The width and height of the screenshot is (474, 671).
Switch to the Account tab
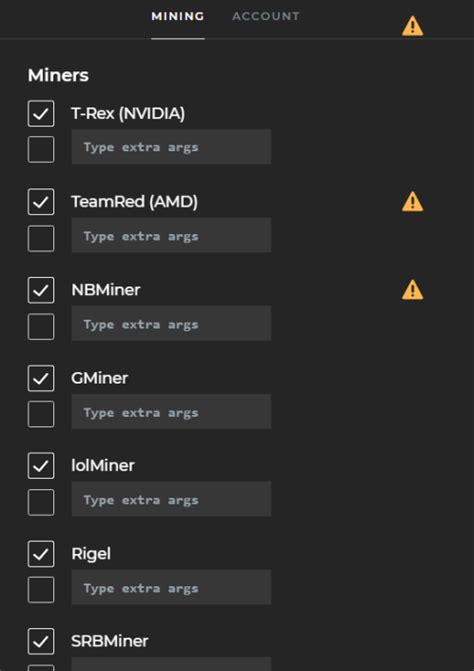[266, 16]
